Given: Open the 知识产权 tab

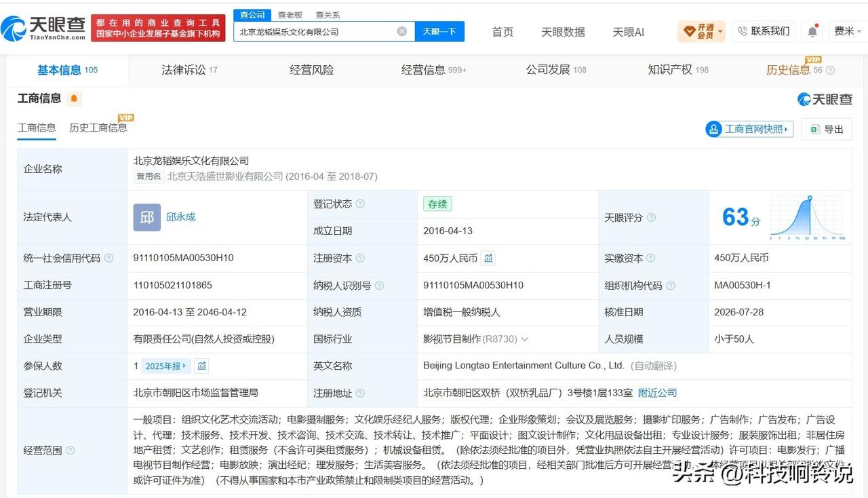Looking at the screenshot, I should pos(678,70).
